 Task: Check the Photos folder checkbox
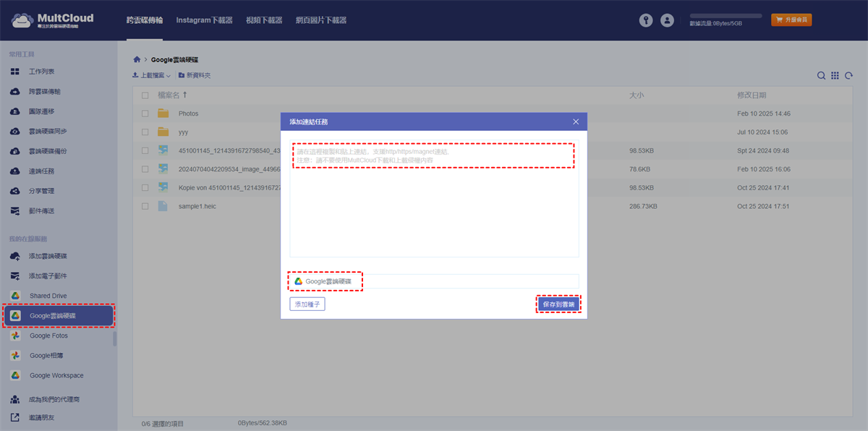click(145, 114)
